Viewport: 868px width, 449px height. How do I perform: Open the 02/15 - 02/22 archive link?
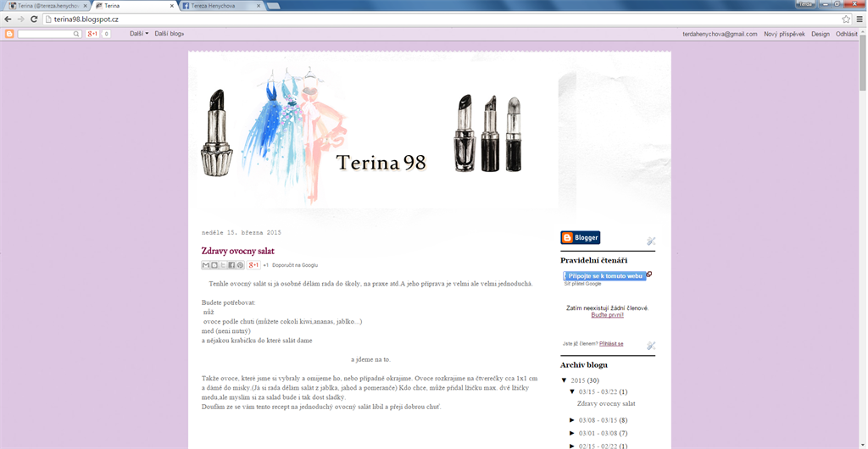point(598,446)
